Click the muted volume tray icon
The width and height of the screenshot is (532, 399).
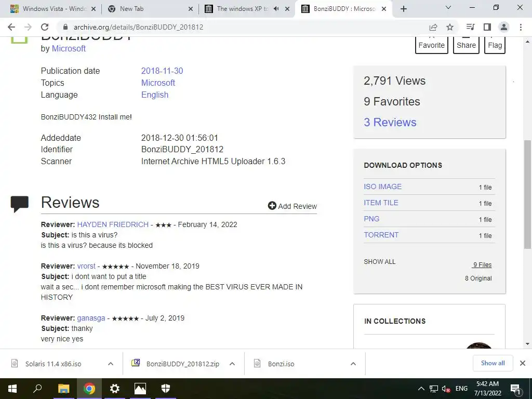(x=446, y=389)
